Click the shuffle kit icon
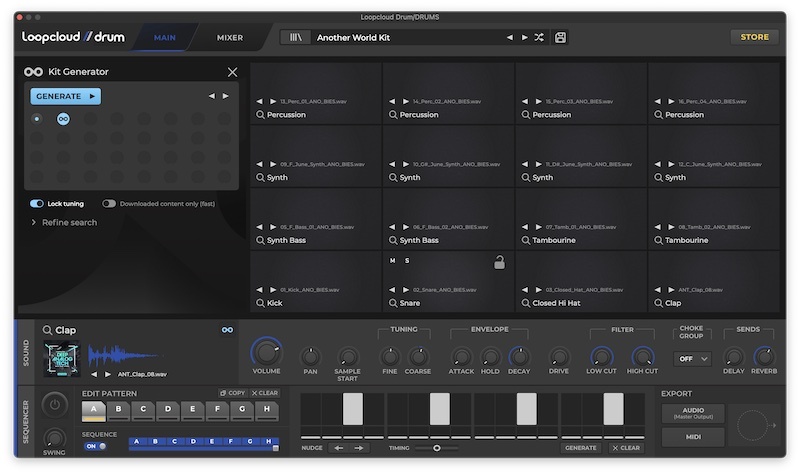The image size is (800, 474). click(539, 37)
